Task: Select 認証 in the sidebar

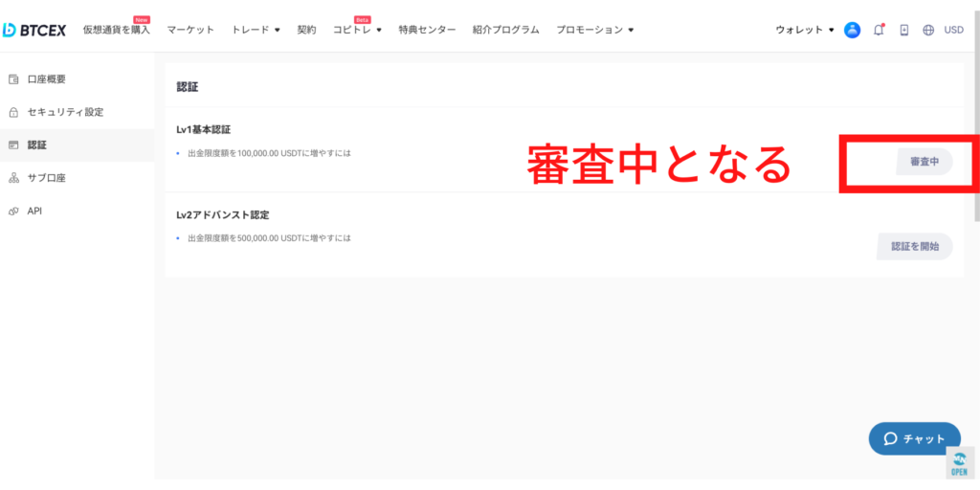Action: point(78,145)
